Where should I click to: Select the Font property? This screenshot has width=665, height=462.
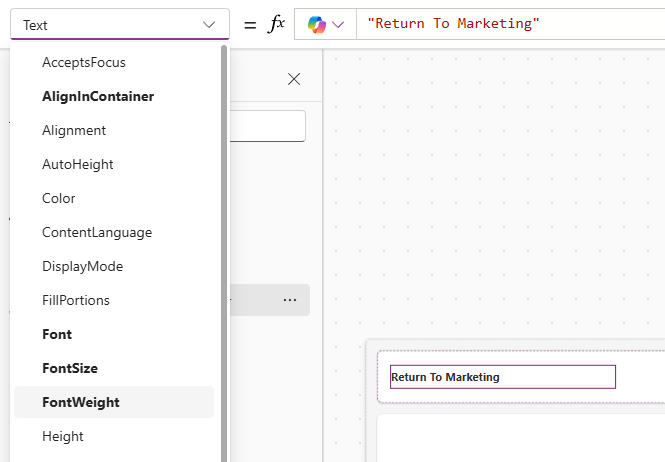(x=57, y=334)
